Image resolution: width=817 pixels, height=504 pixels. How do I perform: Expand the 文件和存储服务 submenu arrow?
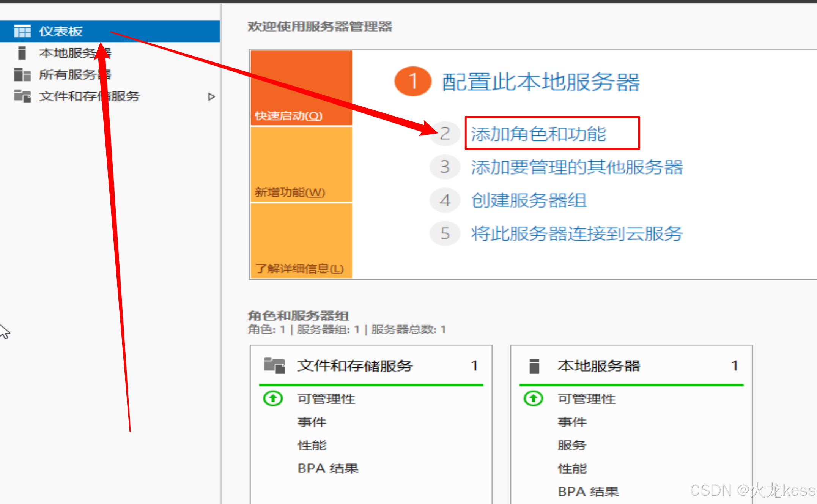pos(211,97)
